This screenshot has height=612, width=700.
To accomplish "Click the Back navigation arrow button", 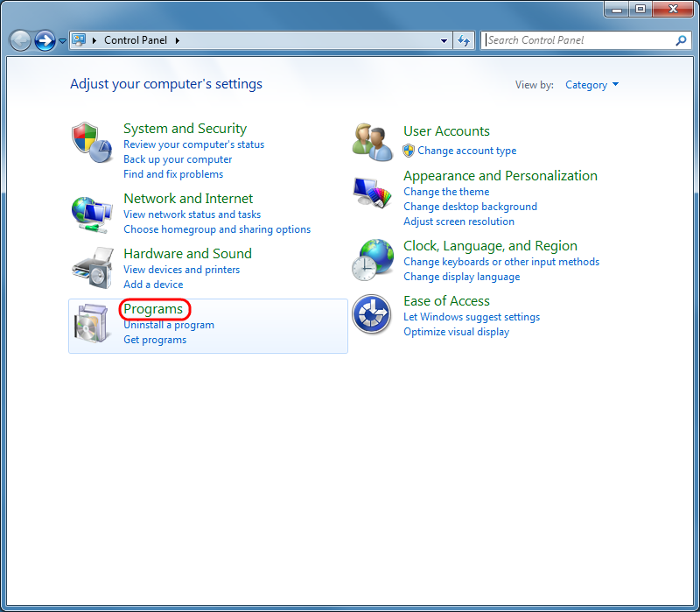I will tap(20, 41).
